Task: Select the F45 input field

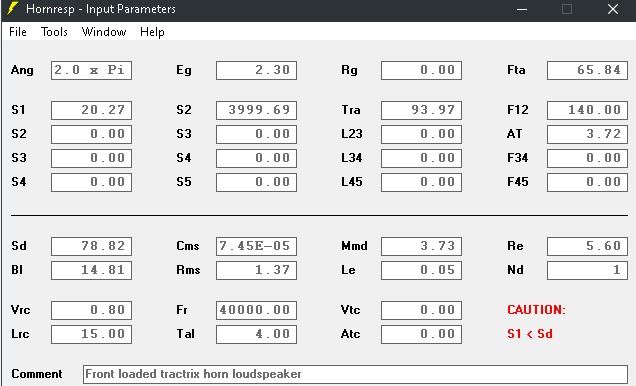Action: [x=587, y=182]
